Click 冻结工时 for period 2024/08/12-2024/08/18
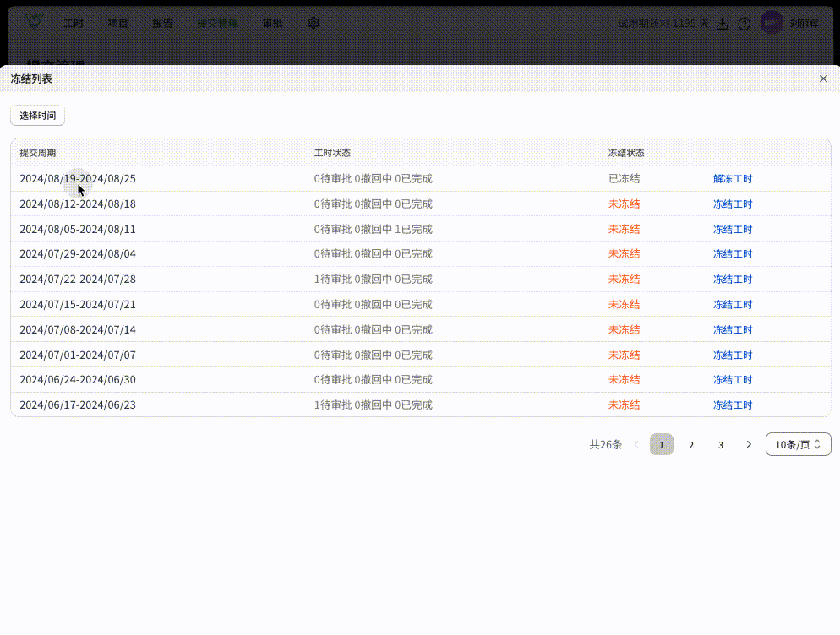840x635 pixels. (732, 204)
